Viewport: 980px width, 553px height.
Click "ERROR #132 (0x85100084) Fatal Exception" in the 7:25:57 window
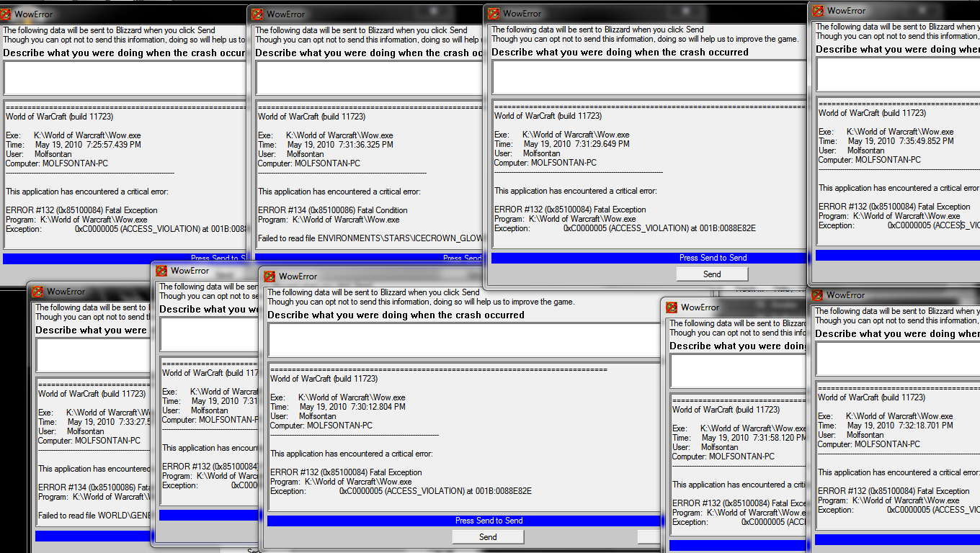[x=81, y=210]
